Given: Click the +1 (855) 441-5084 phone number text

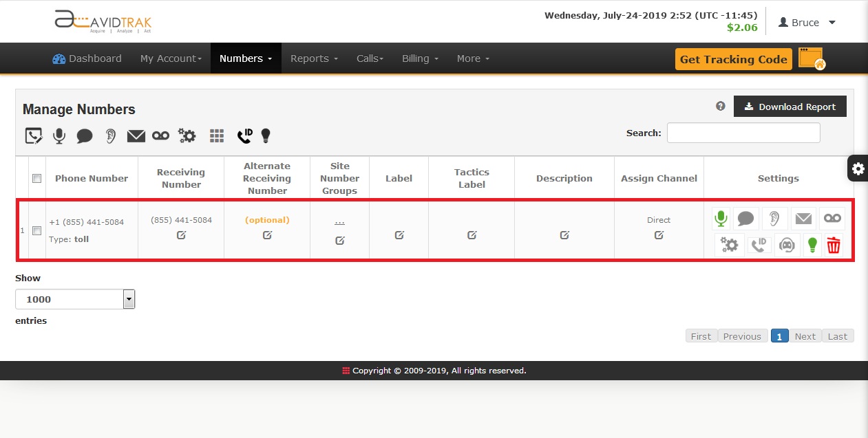Looking at the screenshot, I should [x=87, y=222].
